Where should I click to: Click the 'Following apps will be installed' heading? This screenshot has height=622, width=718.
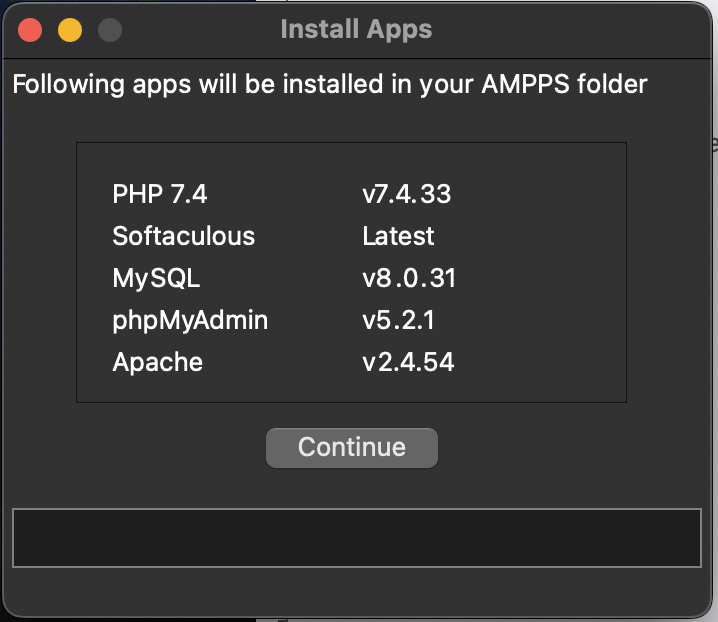(x=330, y=84)
